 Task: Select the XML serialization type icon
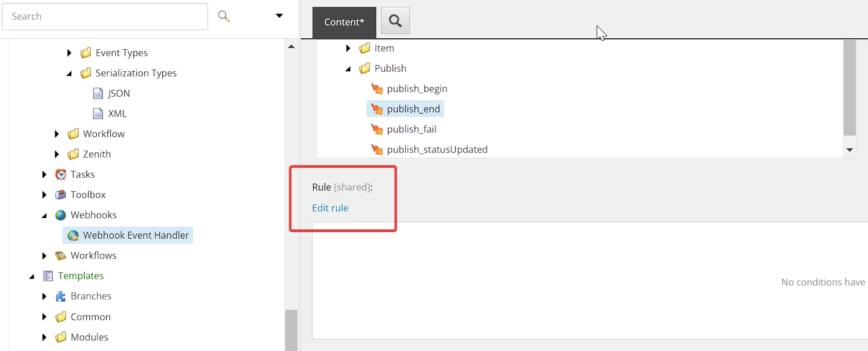click(97, 113)
